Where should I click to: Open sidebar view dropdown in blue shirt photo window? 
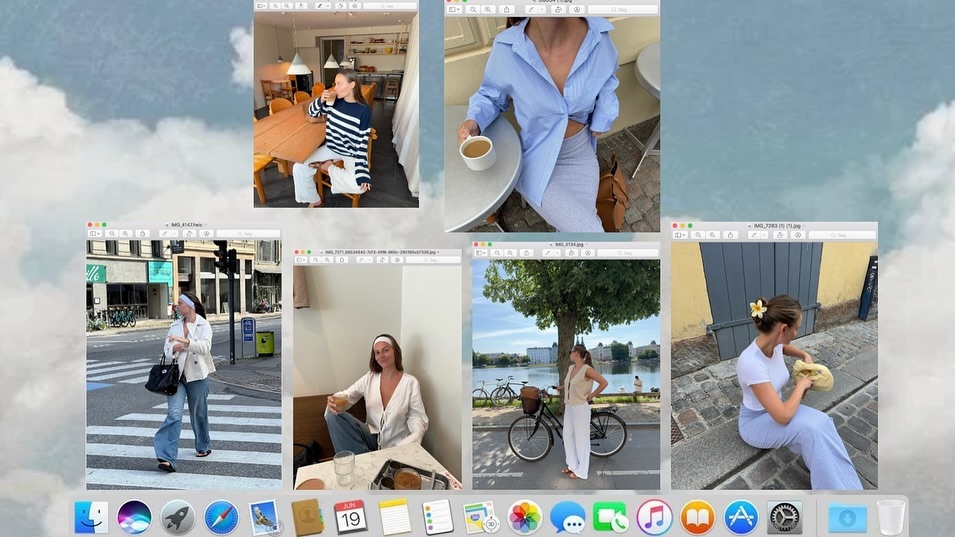454,9
